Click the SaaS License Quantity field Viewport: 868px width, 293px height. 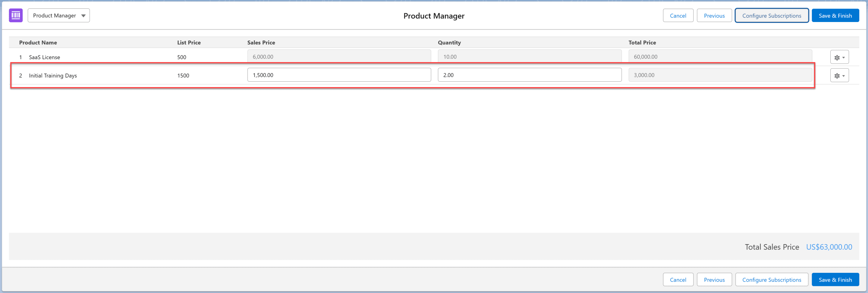(x=529, y=57)
